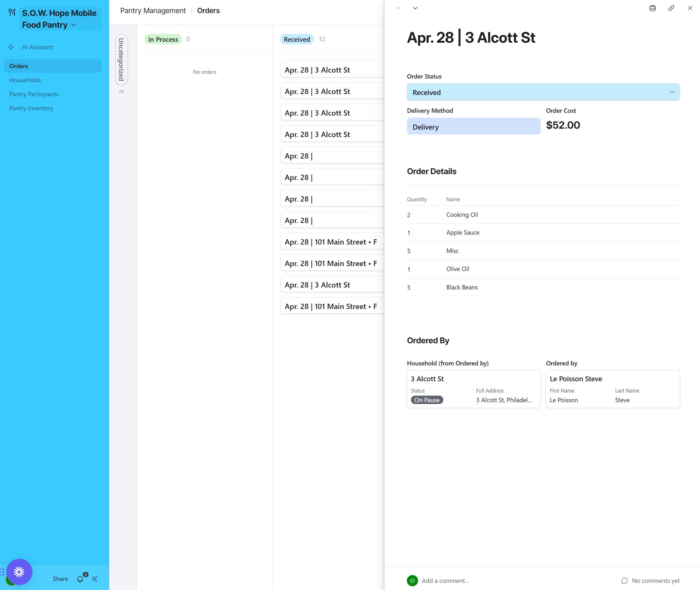Open notifications bell icon

[x=80, y=579]
